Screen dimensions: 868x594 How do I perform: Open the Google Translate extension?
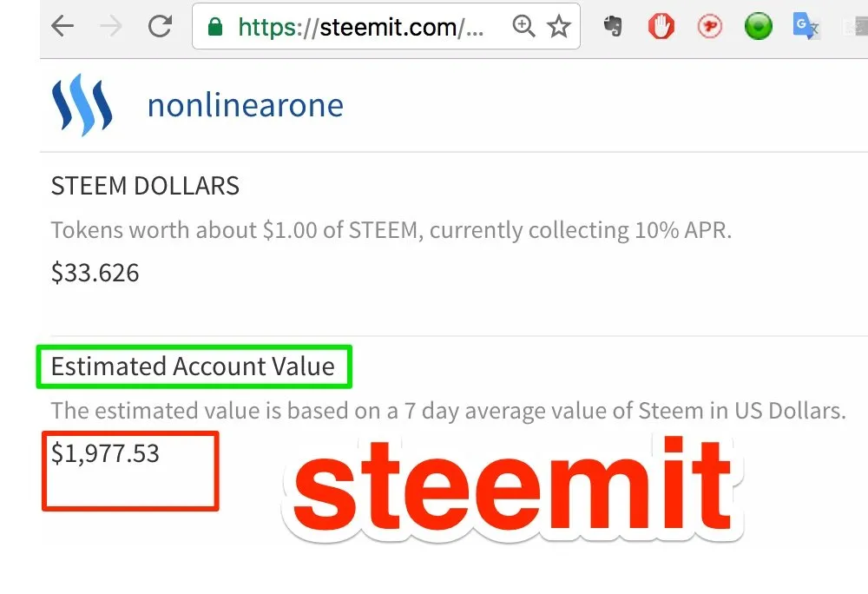(x=806, y=26)
